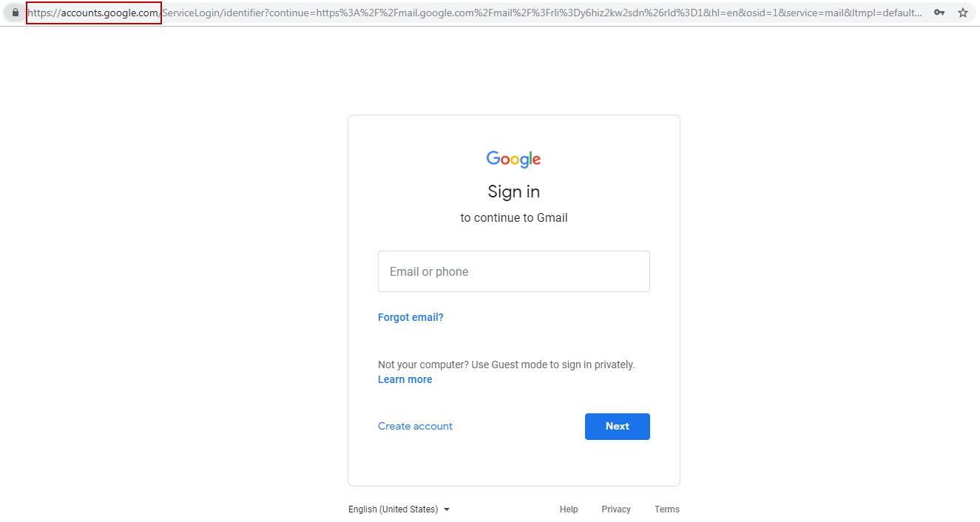Focus the Email or phone field
This screenshot has height=522, width=980.
513,271
